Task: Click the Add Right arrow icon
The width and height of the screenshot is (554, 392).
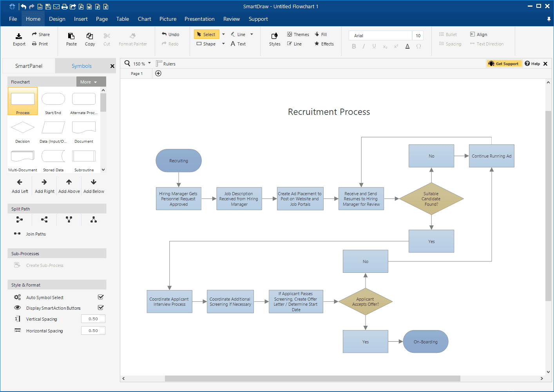Action: [x=44, y=182]
